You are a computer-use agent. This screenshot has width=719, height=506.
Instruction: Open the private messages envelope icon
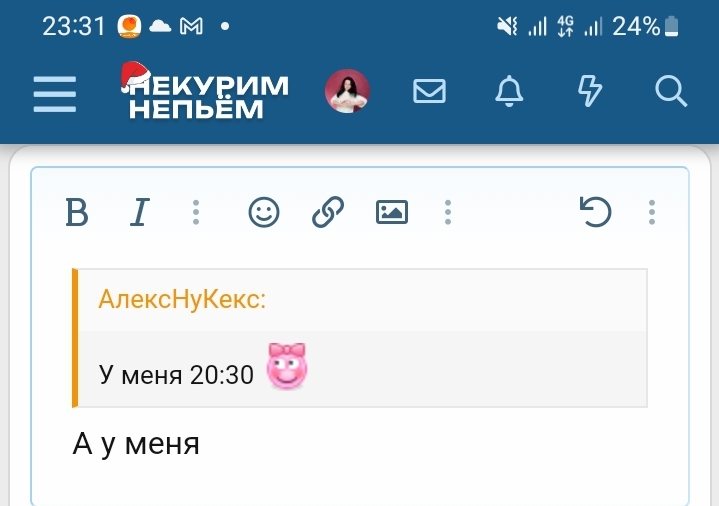(429, 91)
